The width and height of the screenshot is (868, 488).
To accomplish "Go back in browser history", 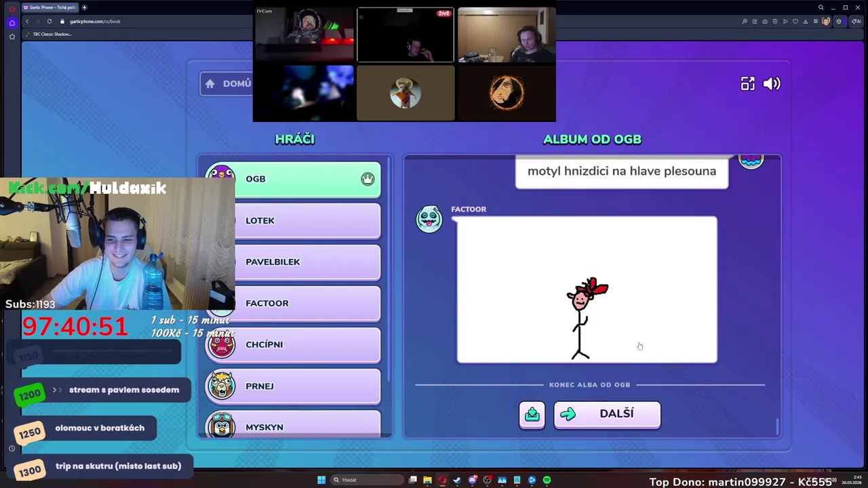I will click(x=27, y=21).
